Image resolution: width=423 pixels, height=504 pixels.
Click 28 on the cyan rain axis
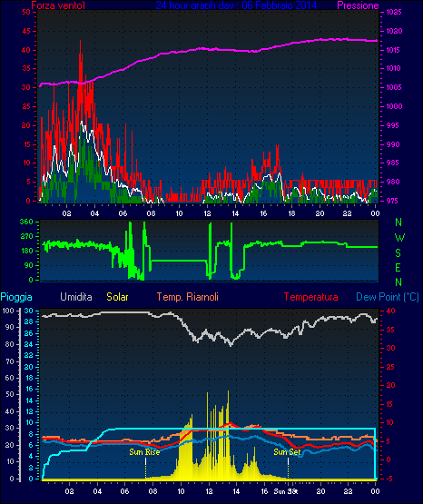click(x=28, y=321)
